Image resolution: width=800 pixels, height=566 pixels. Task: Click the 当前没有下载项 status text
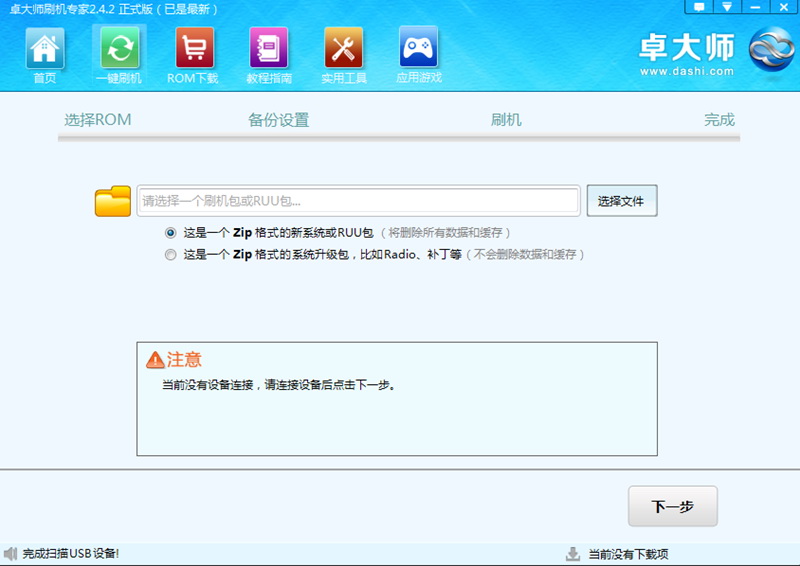pyautogui.click(x=629, y=554)
